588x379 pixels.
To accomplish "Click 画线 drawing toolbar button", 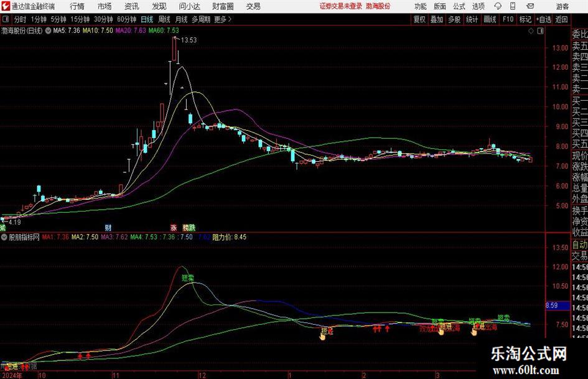I will [x=490, y=19].
